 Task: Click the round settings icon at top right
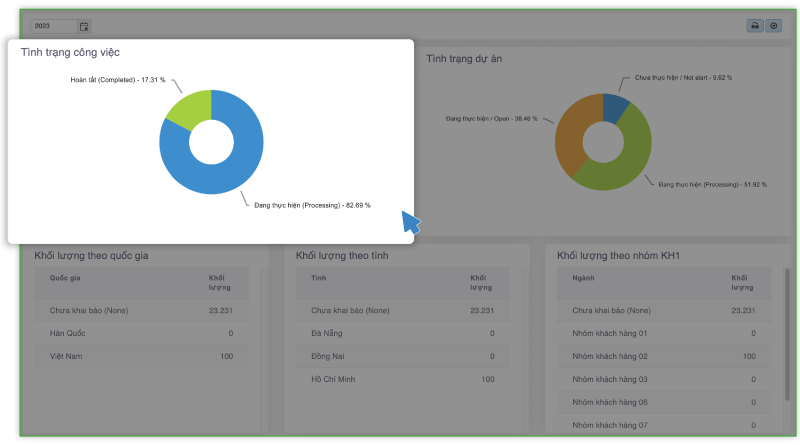(773, 26)
